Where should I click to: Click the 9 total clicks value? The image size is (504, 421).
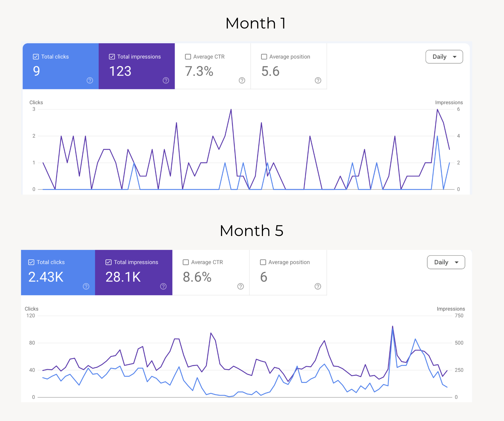click(36, 71)
